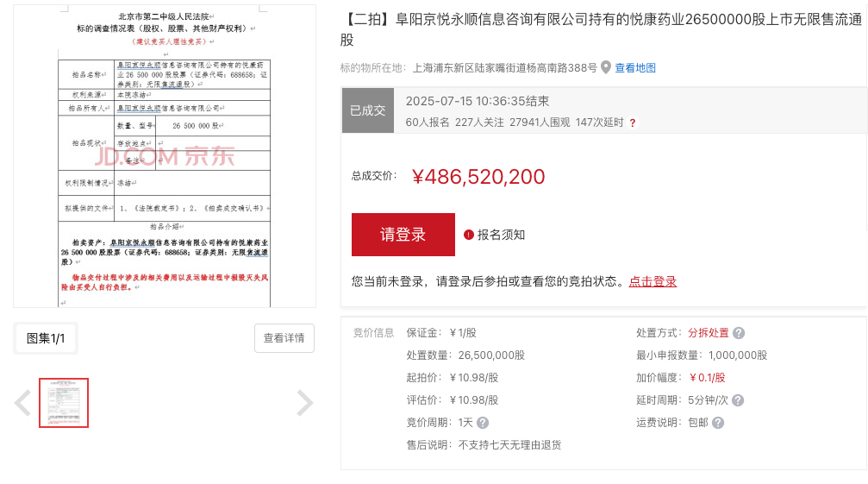Go to previous gallery image arrow
The width and height of the screenshot is (868, 484).
(22, 403)
